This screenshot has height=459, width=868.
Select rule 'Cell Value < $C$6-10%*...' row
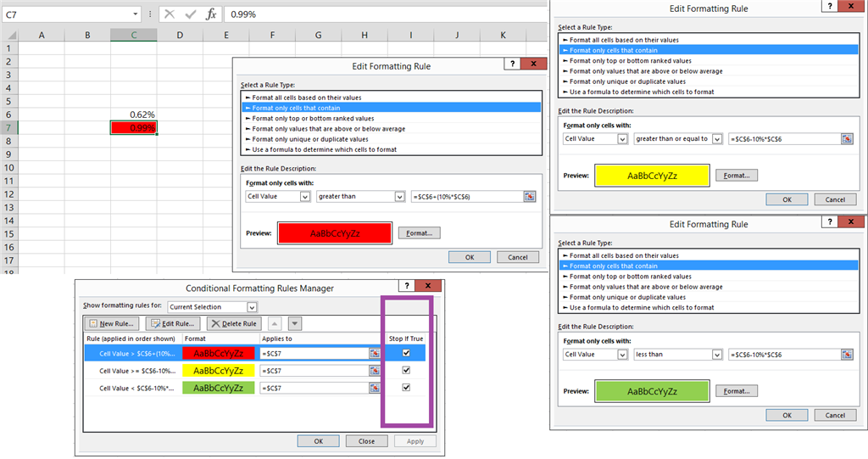click(254, 388)
